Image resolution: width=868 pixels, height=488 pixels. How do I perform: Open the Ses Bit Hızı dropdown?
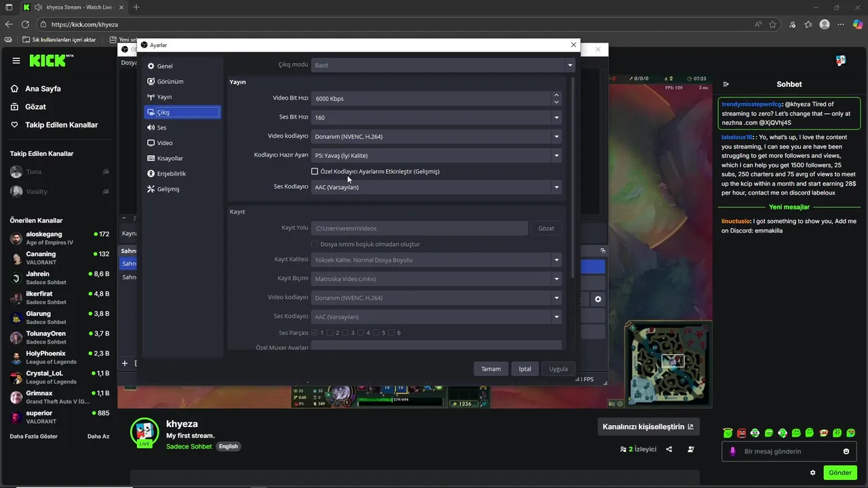[436, 117]
